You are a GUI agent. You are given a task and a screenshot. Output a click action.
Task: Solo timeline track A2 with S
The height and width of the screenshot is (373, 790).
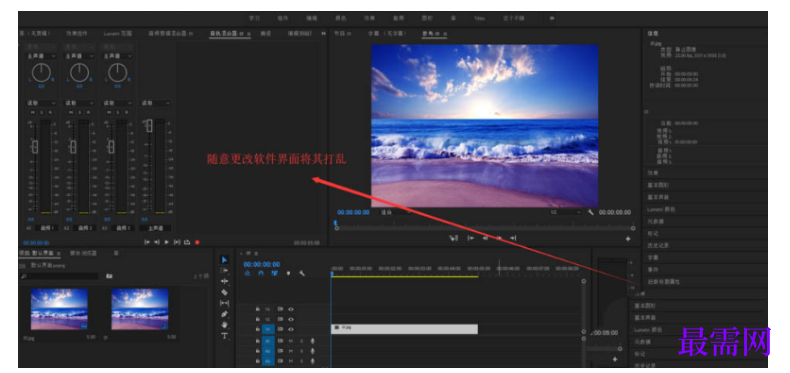coord(302,351)
